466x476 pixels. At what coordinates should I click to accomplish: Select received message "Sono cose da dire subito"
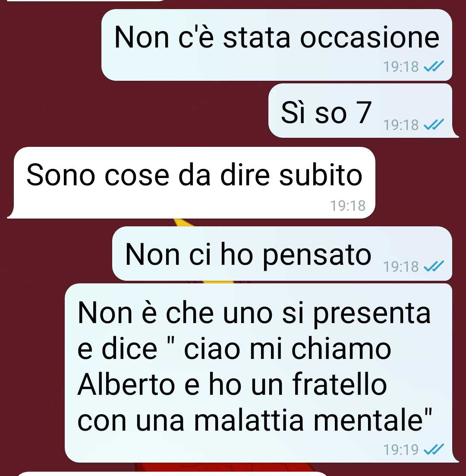(191, 183)
